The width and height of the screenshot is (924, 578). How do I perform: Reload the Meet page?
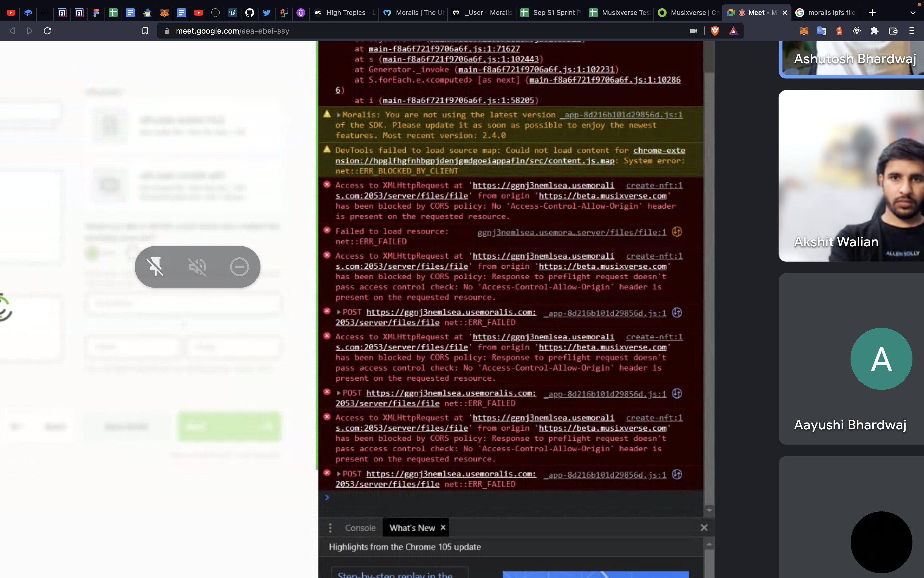[47, 31]
